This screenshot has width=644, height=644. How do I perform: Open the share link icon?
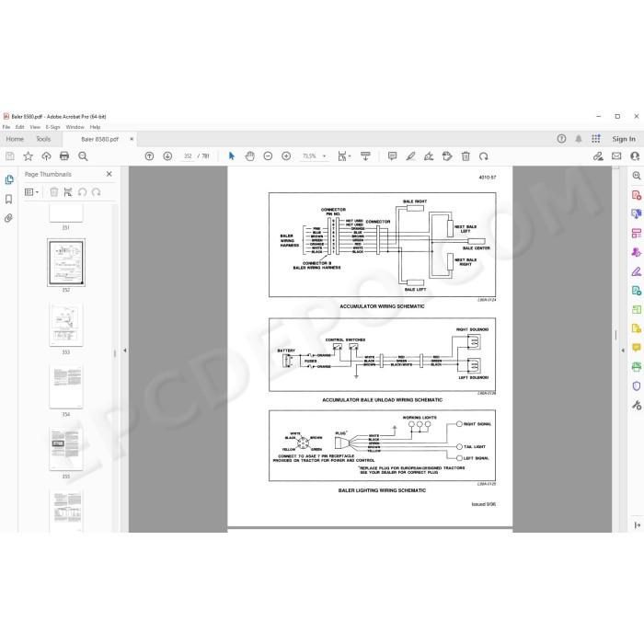[598, 156]
